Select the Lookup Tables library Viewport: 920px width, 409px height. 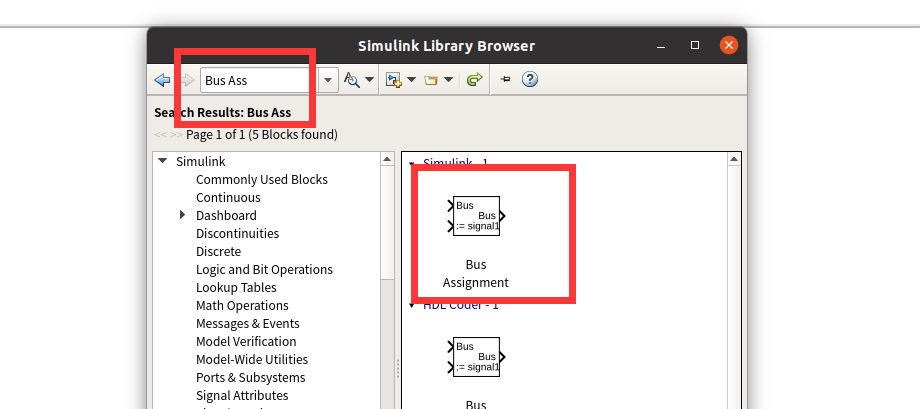coord(236,288)
